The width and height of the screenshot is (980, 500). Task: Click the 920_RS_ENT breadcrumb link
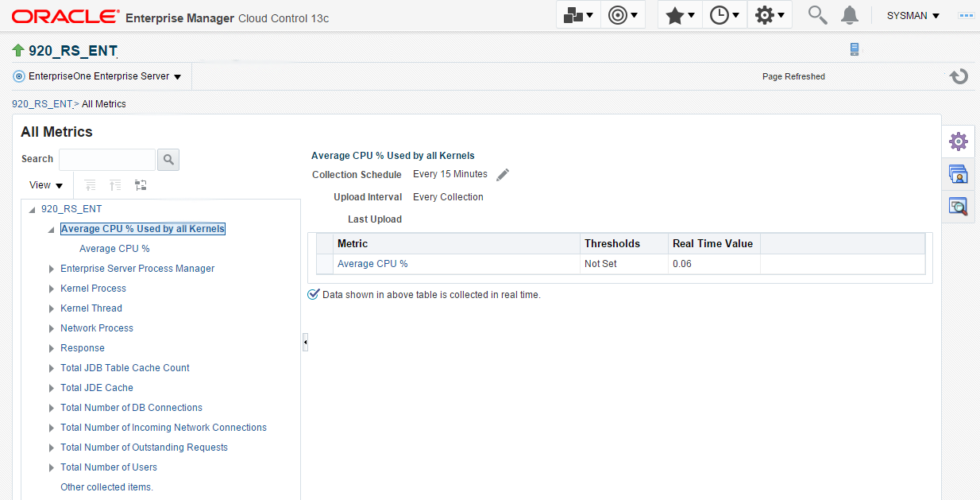pos(43,104)
